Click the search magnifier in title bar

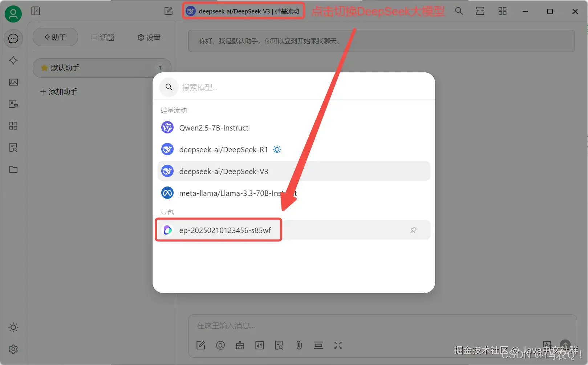point(459,11)
